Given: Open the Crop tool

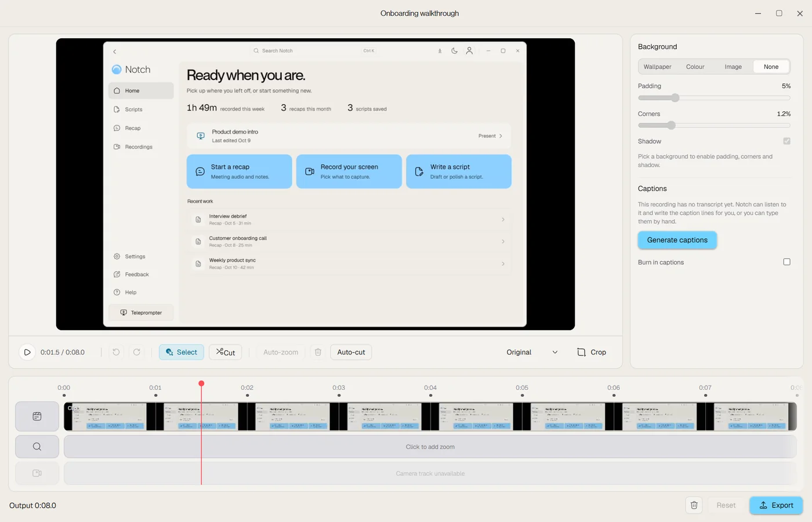Looking at the screenshot, I should 592,352.
